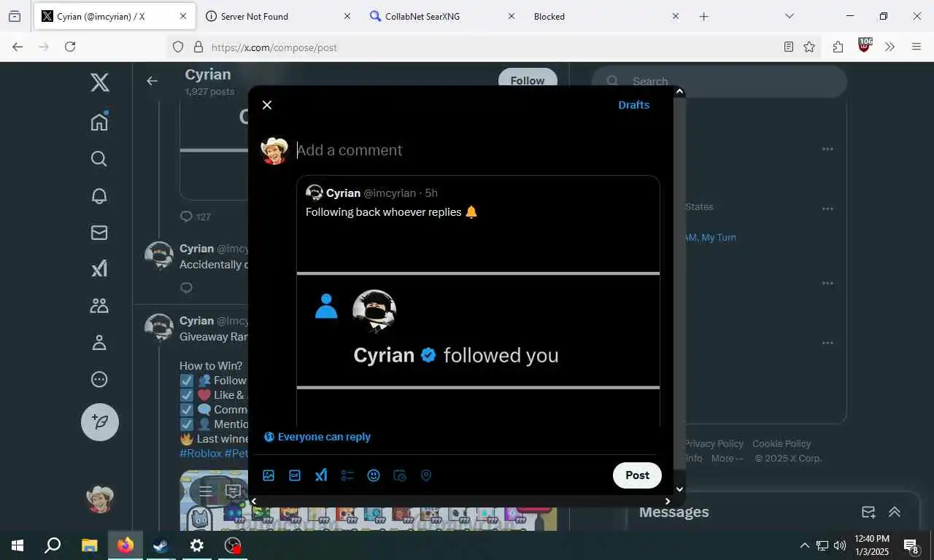Start a new message in Messages drawer
The image size is (934, 560).
[x=868, y=512]
